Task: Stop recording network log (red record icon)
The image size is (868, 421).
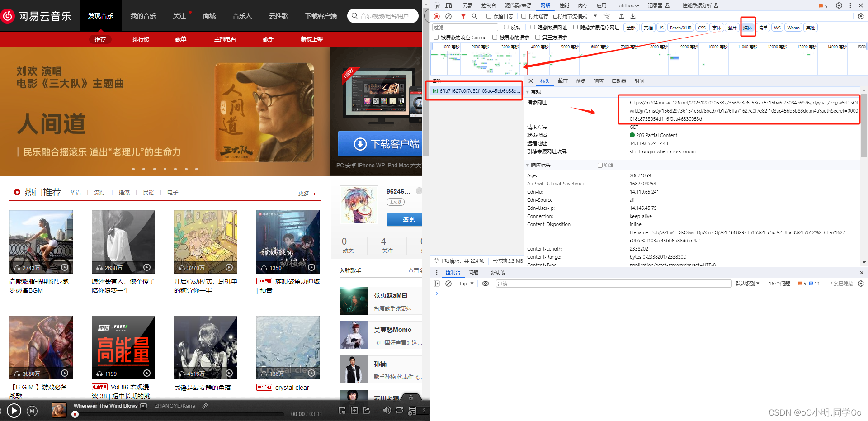Action: [437, 16]
